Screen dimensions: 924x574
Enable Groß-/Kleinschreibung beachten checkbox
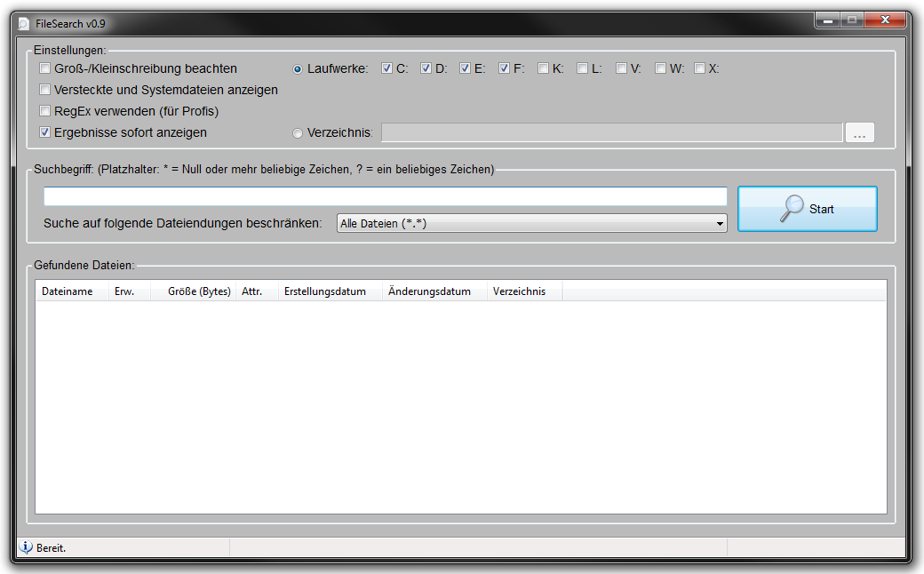(x=45, y=68)
